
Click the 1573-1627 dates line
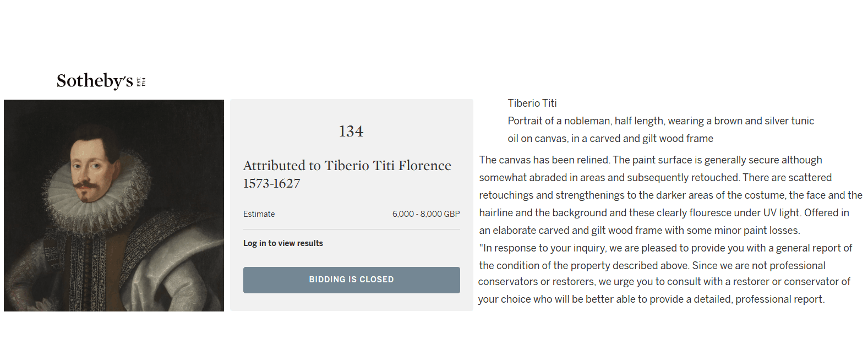pos(272,183)
